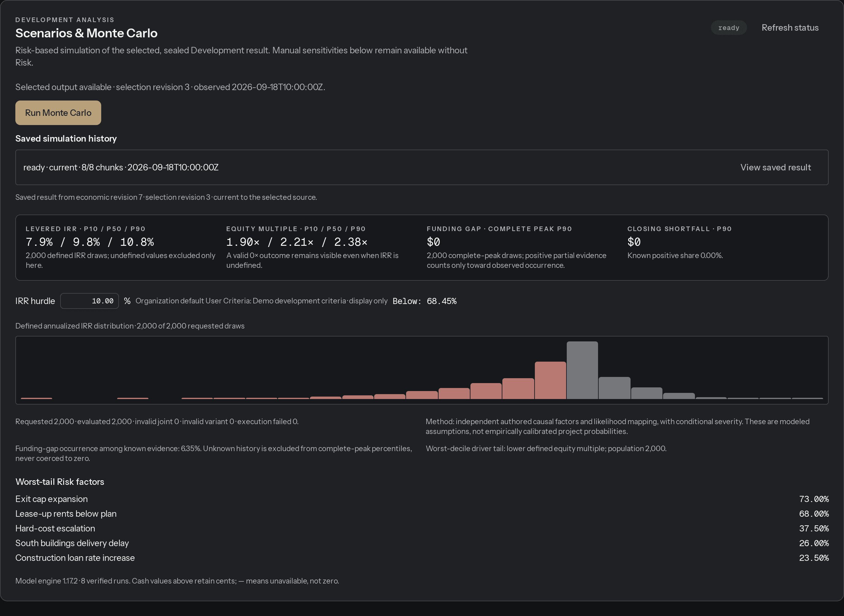Screen dimensions: 844x616
Task: Click the 37.50% value
Action: pyautogui.click(x=814, y=528)
